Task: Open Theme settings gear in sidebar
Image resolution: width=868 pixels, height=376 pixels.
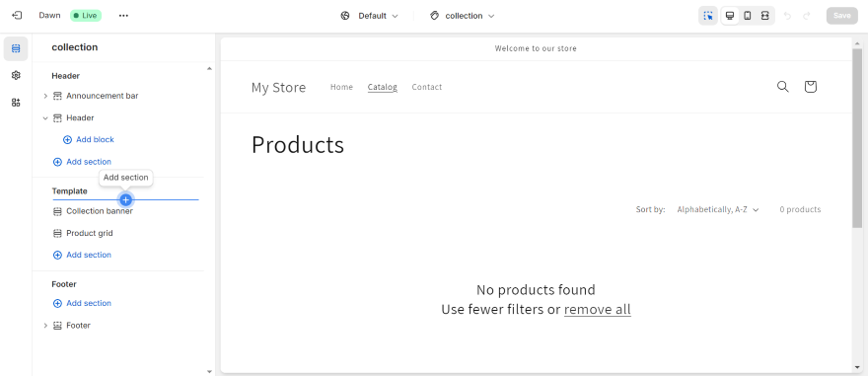Action: pyautogui.click(x=16, y=75)
